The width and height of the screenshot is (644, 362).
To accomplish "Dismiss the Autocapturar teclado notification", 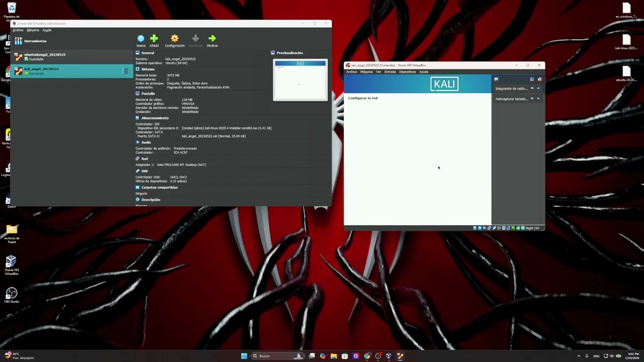I will tap(538, 99).
